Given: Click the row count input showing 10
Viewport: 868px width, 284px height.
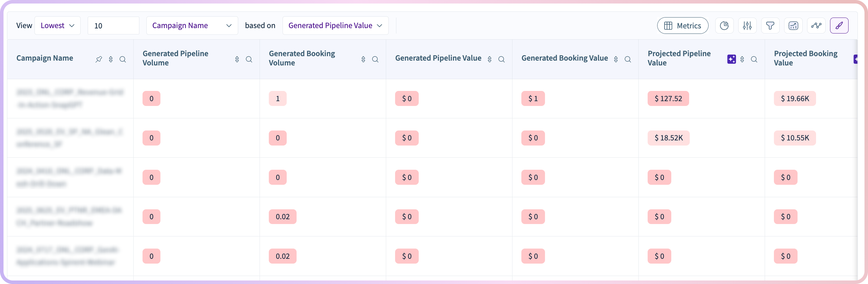Looking at the screenshot, I should point(113,26).
